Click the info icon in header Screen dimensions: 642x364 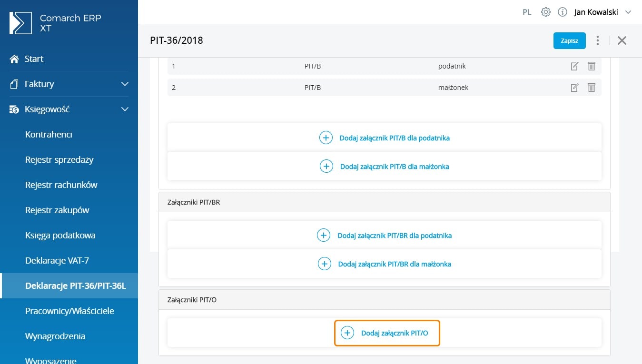(x=562, y=12)
